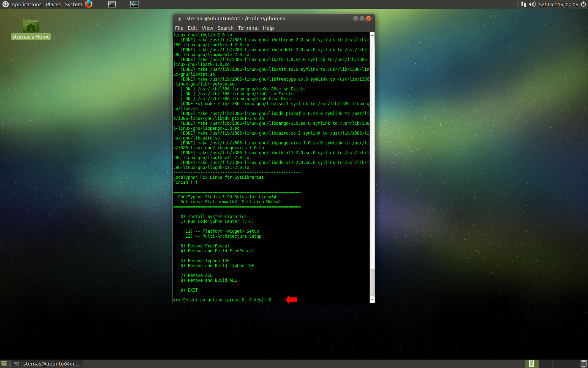Click the libXxf86vm.so Exists line
The height and width of the screenshot is (368, 588).
click(x=243, y=89)
